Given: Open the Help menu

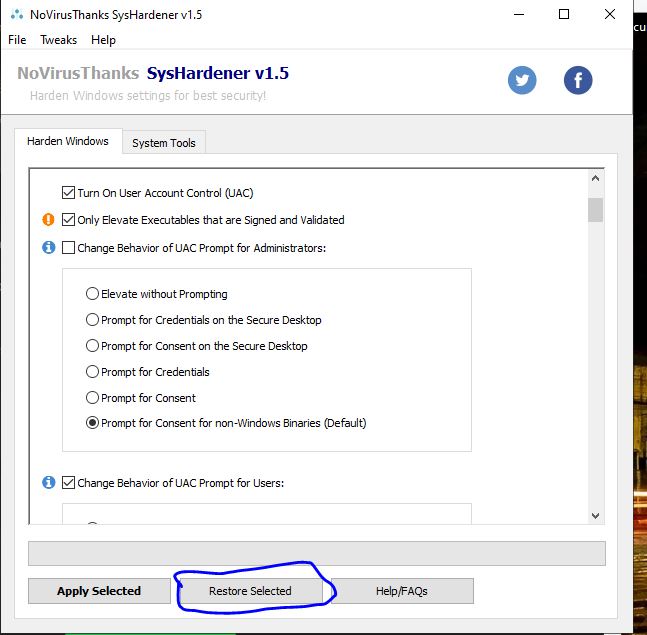Looking at the screenshot, I should click(103, 40).
